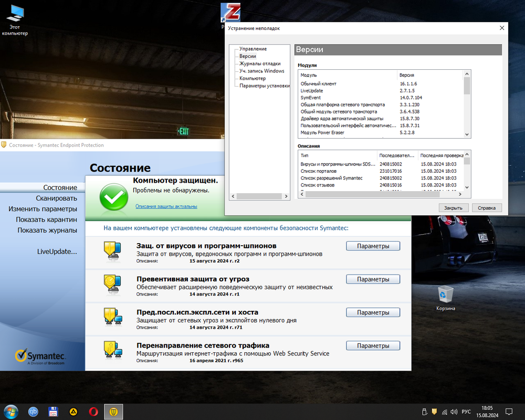The image size is (525, 420).
Task: Launch Opera browser from taskbar
Action: [93, 412]
